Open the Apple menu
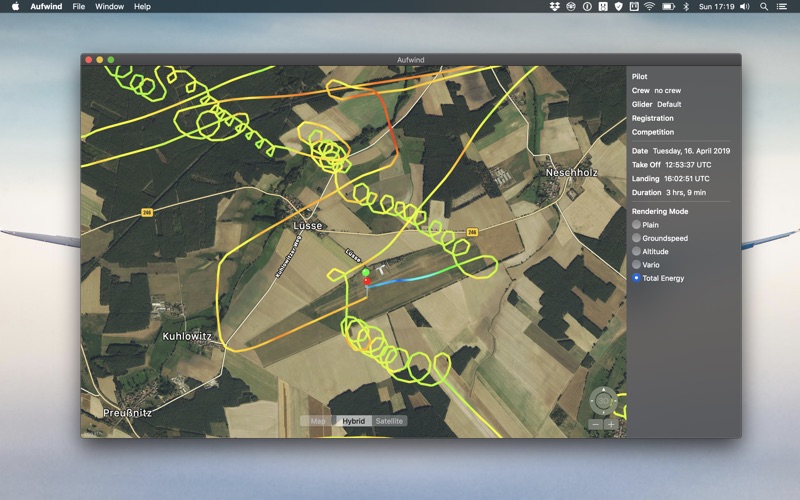 coord(15,7)
